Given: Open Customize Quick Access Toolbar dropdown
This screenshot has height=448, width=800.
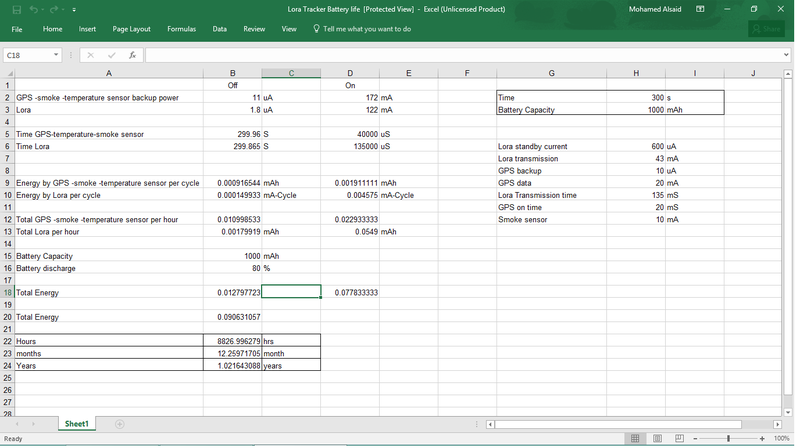Looking at the screenshot, I should click(74, 9).
